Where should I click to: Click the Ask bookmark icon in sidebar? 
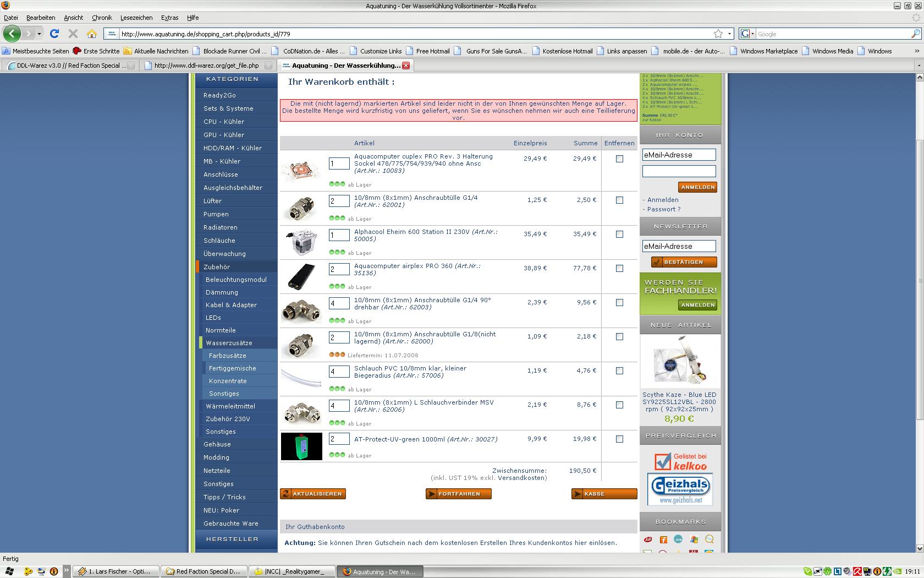[x=648, y=539]
